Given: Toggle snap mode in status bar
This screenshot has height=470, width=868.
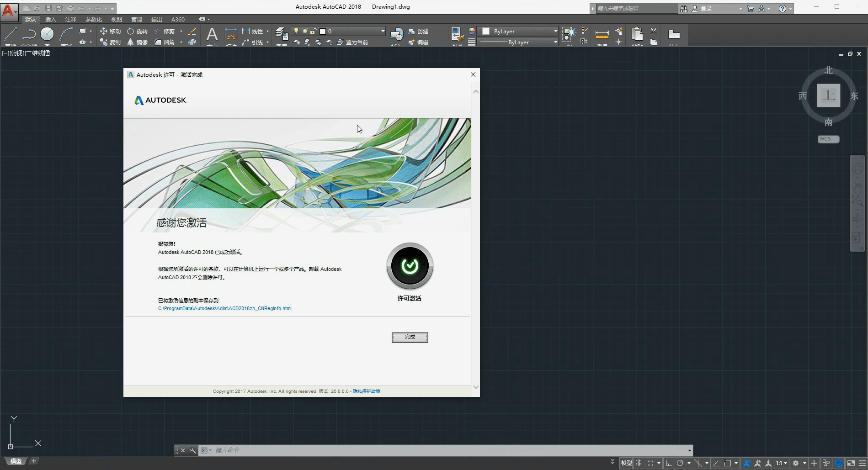Looking at the screenshot, I should pyautogui.click(x=650, y=463).
